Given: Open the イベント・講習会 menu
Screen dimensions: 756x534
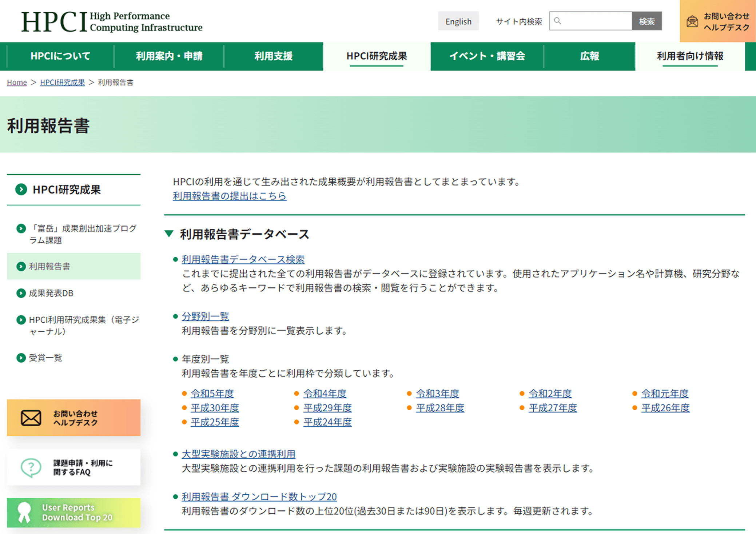Looking at the screenshot, I should tap(487, 56).
